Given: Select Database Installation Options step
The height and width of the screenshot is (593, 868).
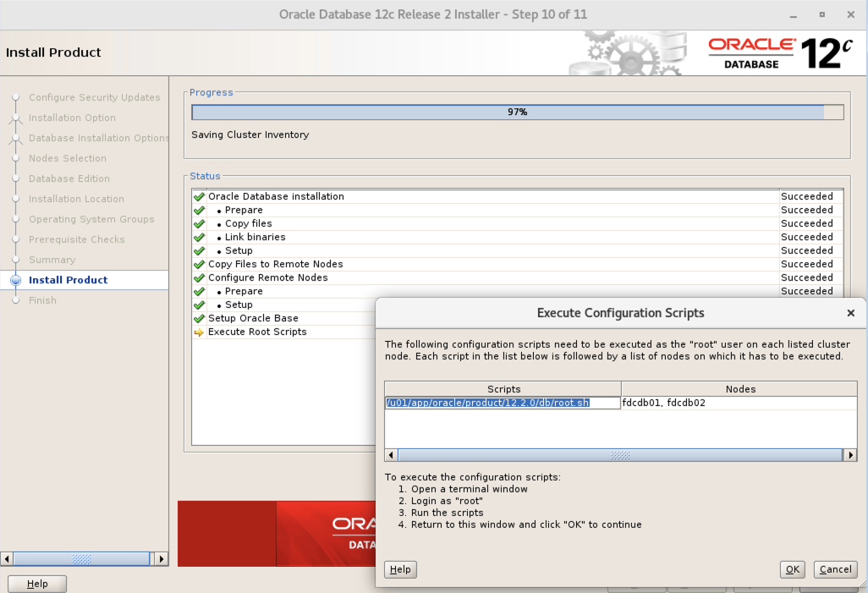Looking at the screenshot, I should tap(98, 138).
